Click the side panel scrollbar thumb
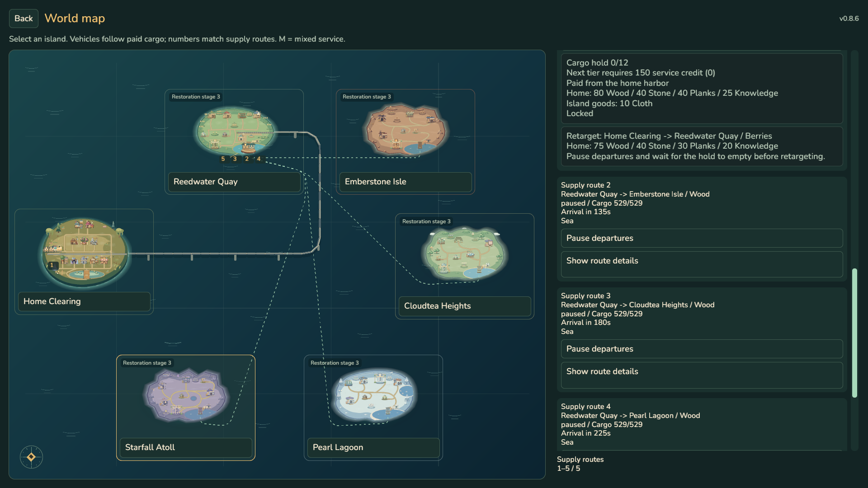This screenshot has height=488, width=868. (x=854, y=333)
